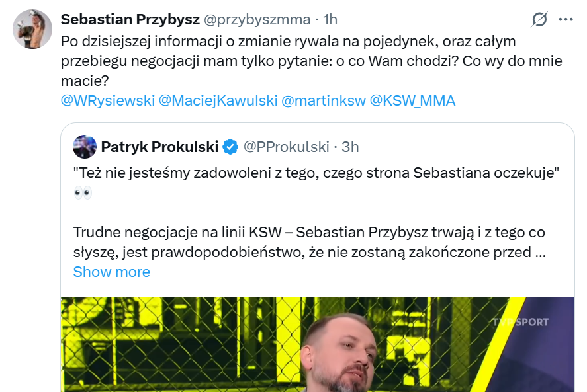This screenshot has width=587, height=392.
Task: Open the three-dot More options menu
Action: click(x=566, y=20)
